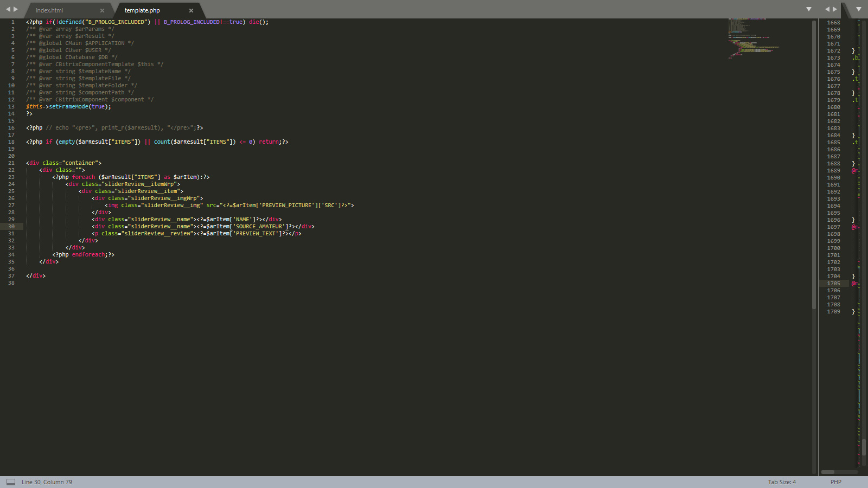Open the panel switcher in the status bar

point(11,481)
